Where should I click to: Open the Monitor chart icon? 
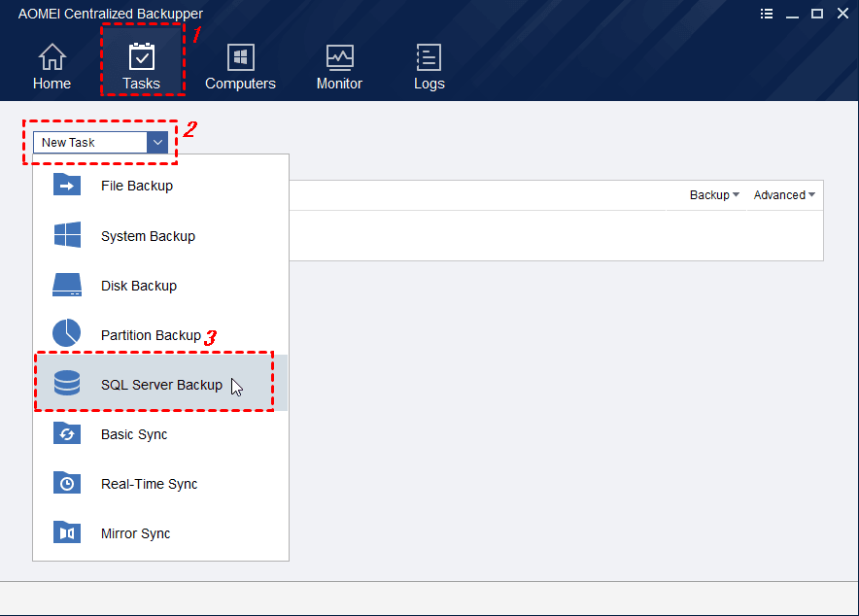pos(340,57)
